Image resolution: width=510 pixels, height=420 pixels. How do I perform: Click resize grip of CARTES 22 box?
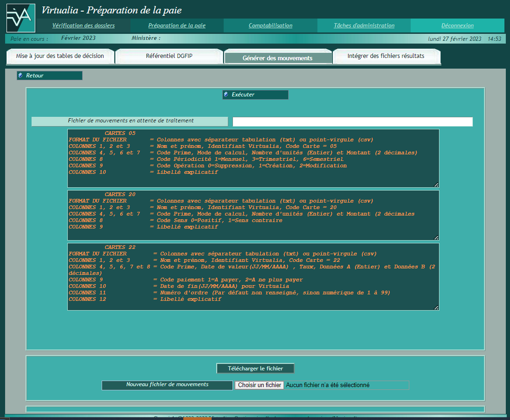(436, 307)
